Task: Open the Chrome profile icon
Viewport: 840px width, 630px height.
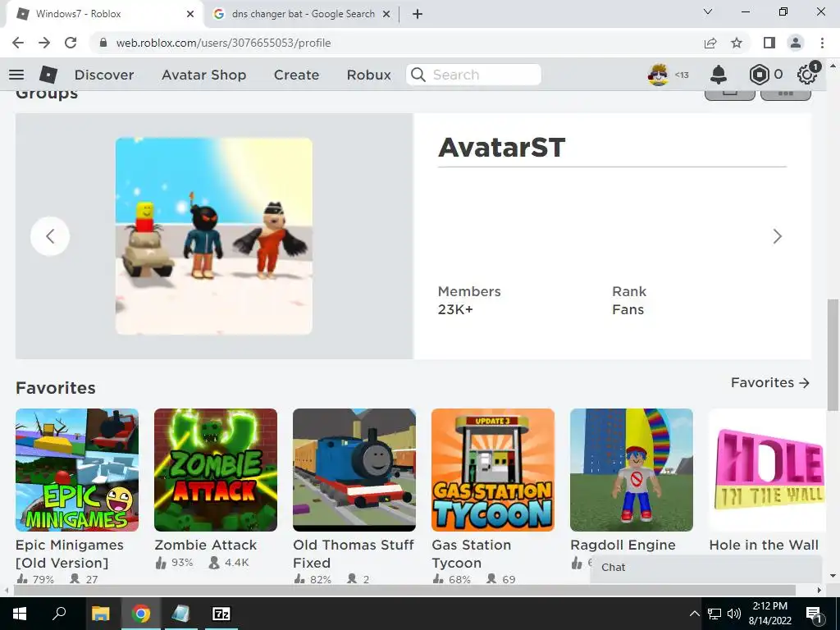Action: tap(796, 43)
